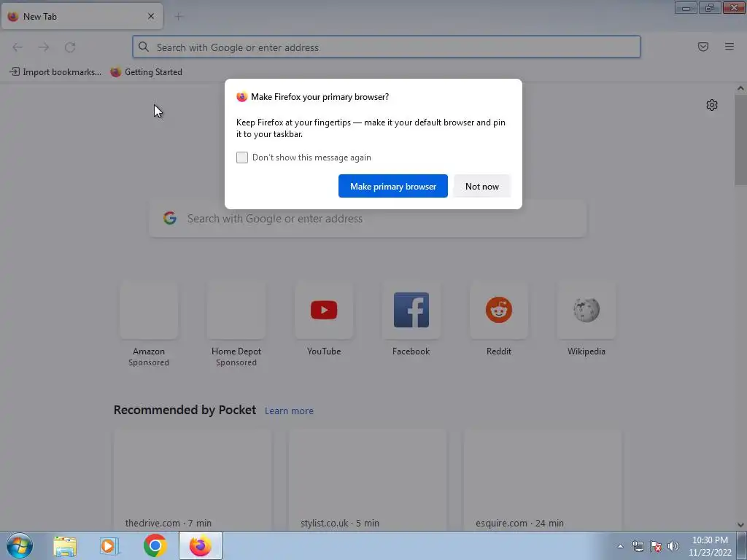Dismiss the dialog with Not now
The width and height of the screenshot is (747, 560).
coord(482,186)
